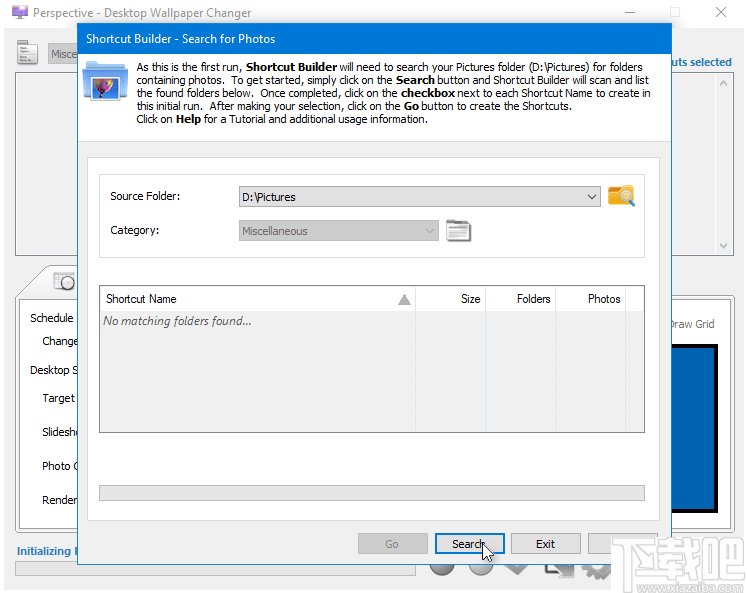
Task: Click the Search button
Action: pos(469,544)
